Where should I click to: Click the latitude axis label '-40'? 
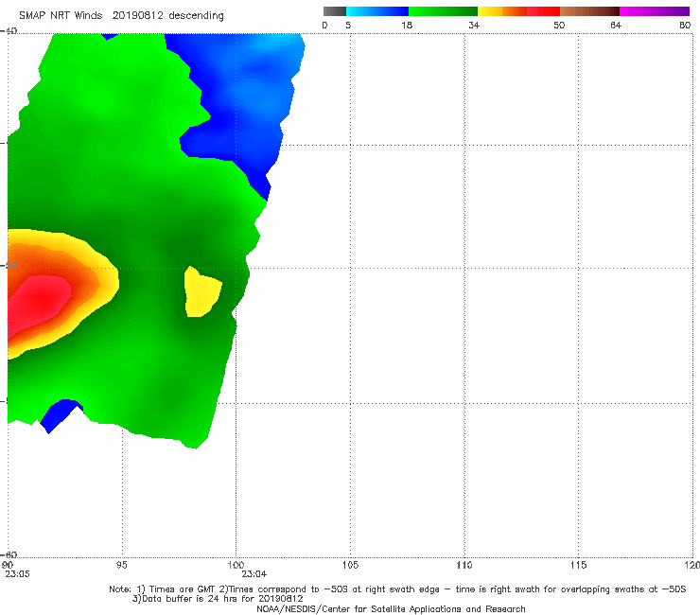(x=9, y=31)
